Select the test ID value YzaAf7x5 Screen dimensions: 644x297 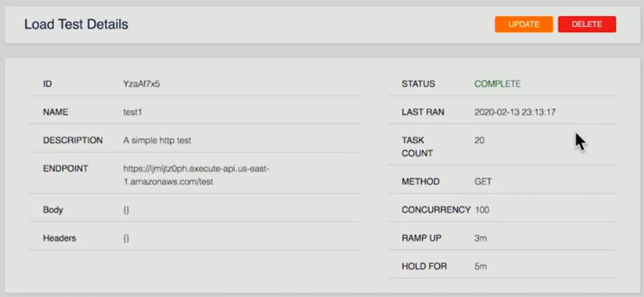pos(141,84)
